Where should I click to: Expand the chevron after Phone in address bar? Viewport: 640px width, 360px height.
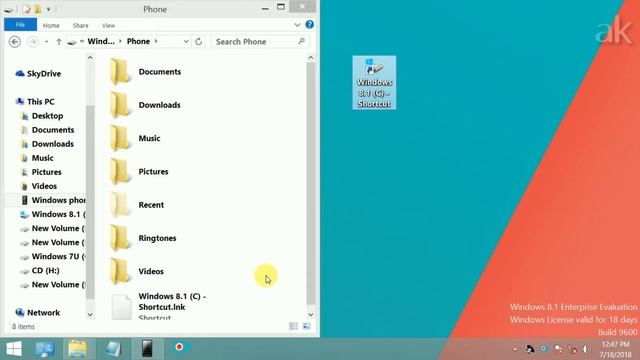[x=156, y=41]
